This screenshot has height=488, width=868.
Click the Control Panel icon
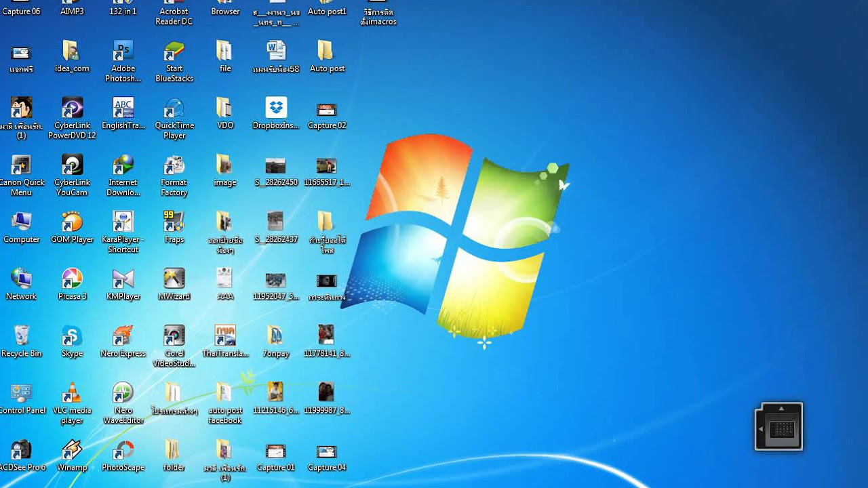click(21, 393)
